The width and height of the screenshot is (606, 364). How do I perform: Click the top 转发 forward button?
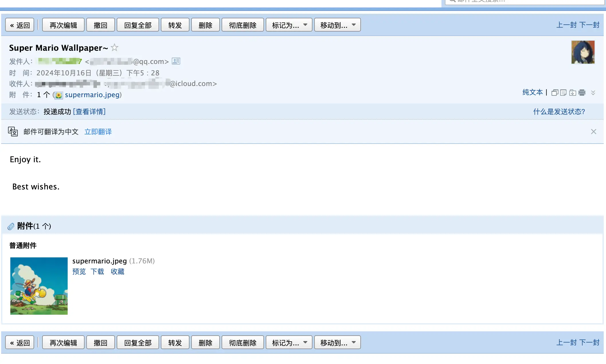click(x=175, y=25)
